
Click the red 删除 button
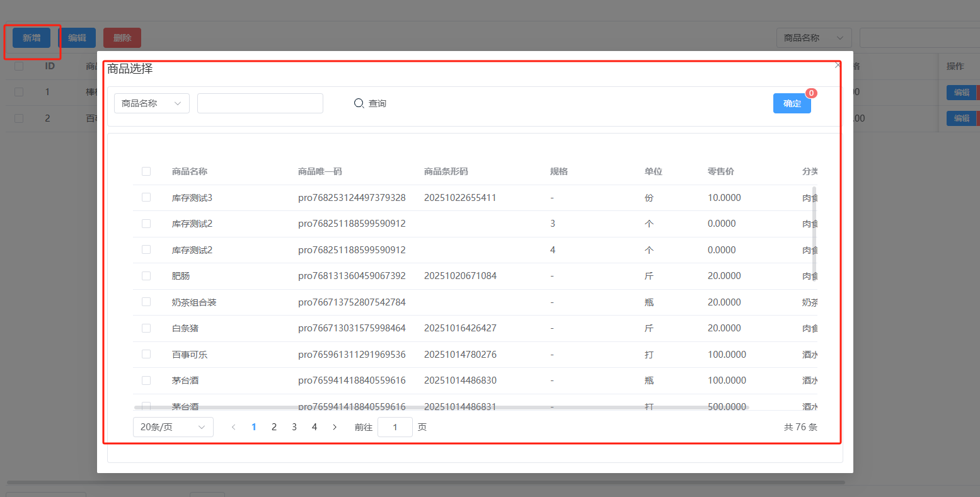[x=122, y=38]
